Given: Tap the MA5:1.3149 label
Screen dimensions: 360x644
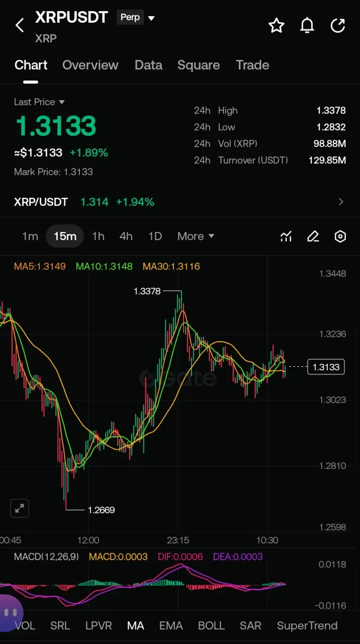Looking at the screenshot, I should coord(40,267).
